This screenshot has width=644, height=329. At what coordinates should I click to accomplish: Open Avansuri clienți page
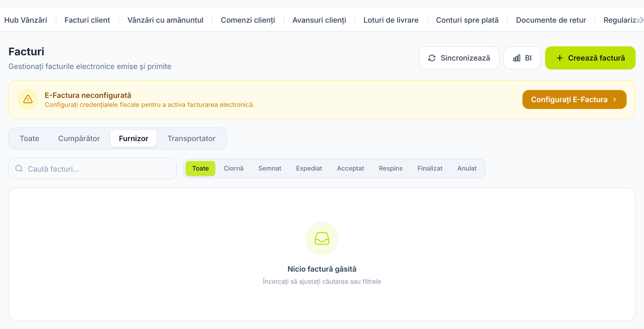click(319, 20)
